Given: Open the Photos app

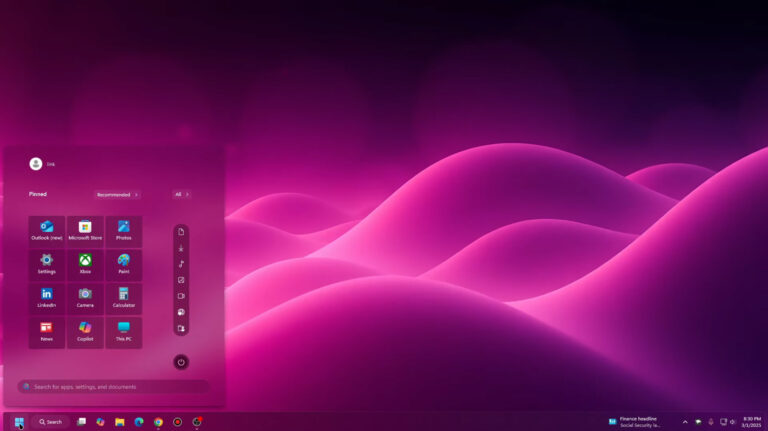Looking at the screenshot, I should 123,231.
